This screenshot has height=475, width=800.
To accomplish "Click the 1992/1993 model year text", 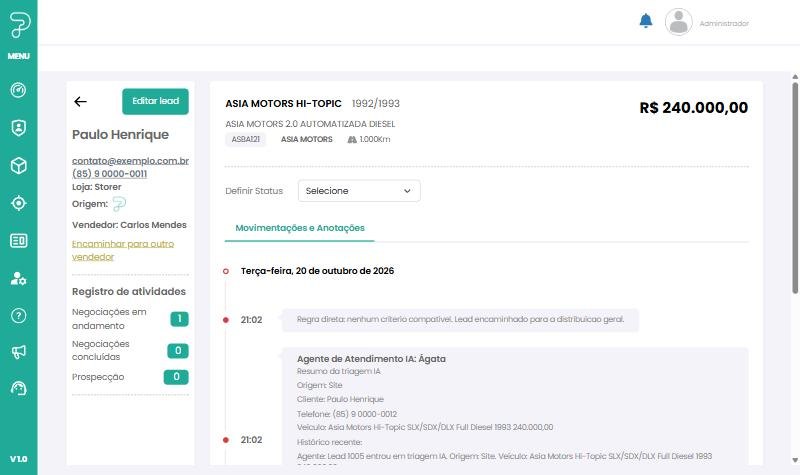I will pyautogui.click(x=376, y=104).
